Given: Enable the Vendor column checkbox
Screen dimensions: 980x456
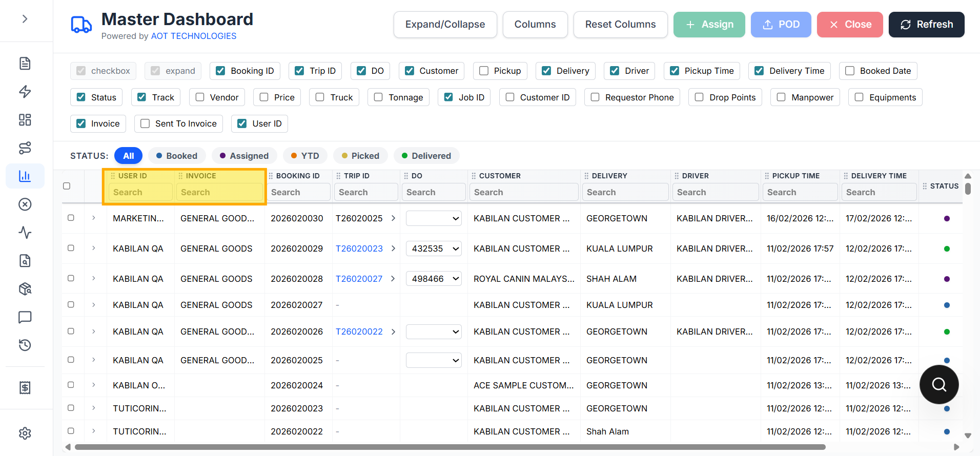Looking at the screenshot, I should (200, 97).
